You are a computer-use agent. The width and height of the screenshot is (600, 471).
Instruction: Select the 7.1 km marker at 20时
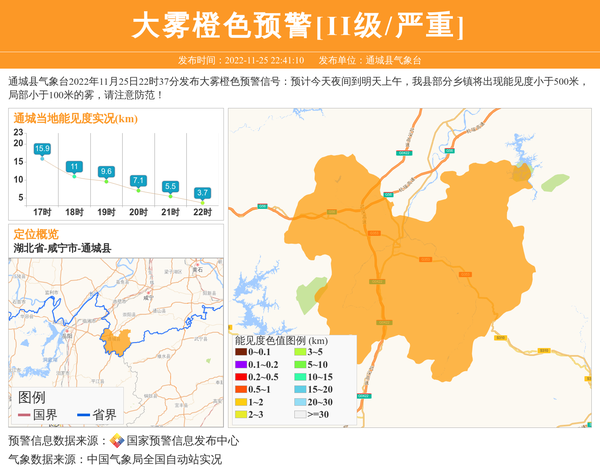(x=138, y=181)
